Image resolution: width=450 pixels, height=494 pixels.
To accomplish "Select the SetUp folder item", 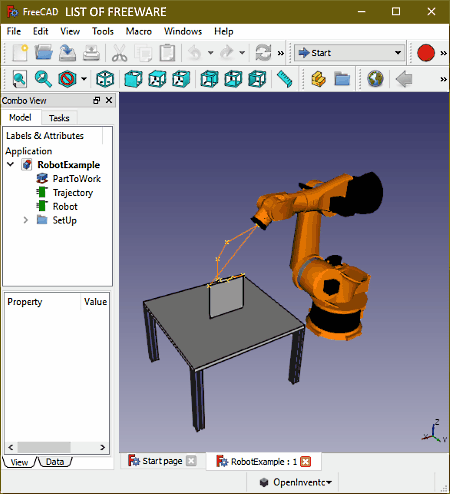I will 64,220.
